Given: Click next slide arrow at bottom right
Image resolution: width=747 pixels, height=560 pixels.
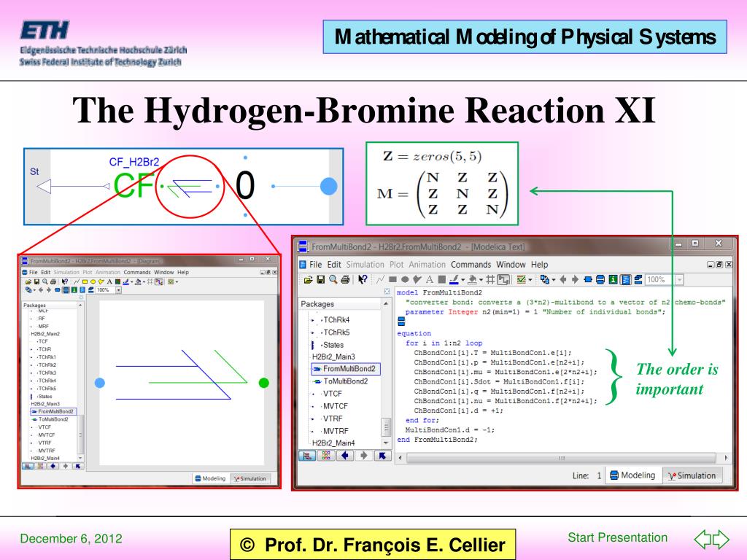Looking at the screenshot, I should (721, 539).
